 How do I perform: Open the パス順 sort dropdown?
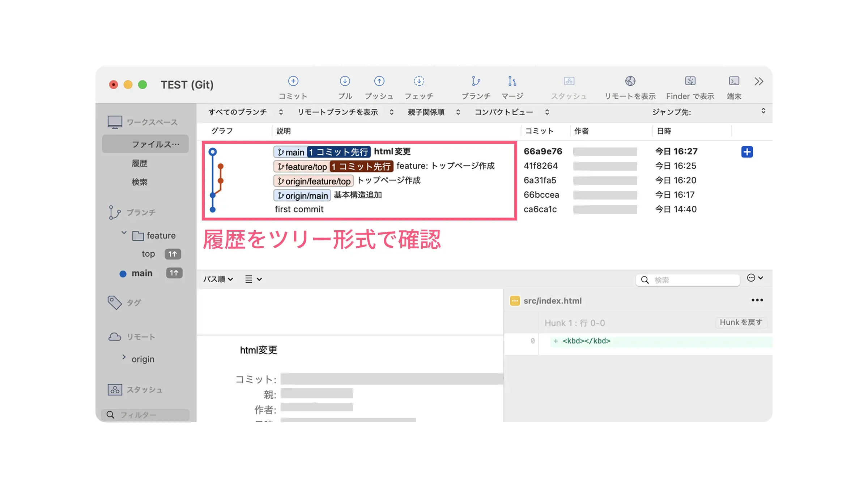click(218, 279)
